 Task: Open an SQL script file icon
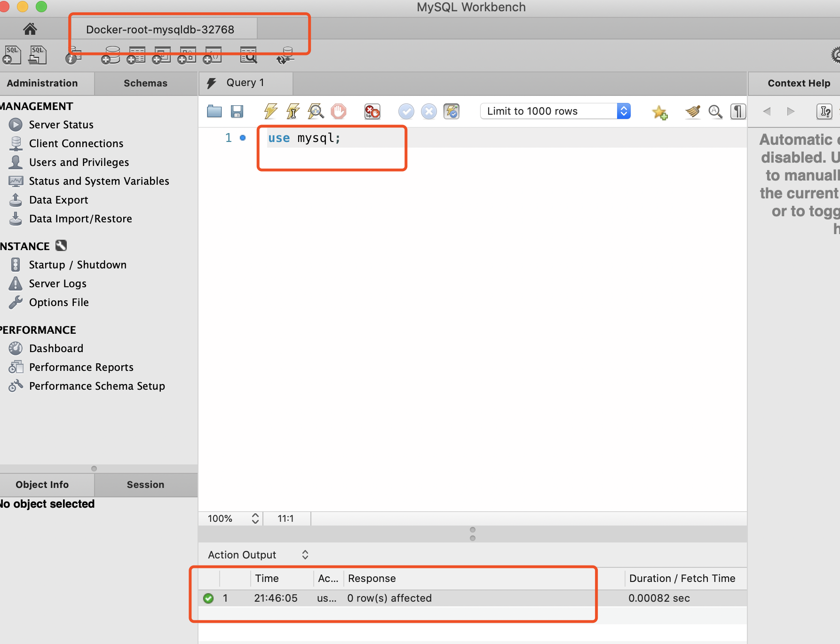click(x=38, y=55)
